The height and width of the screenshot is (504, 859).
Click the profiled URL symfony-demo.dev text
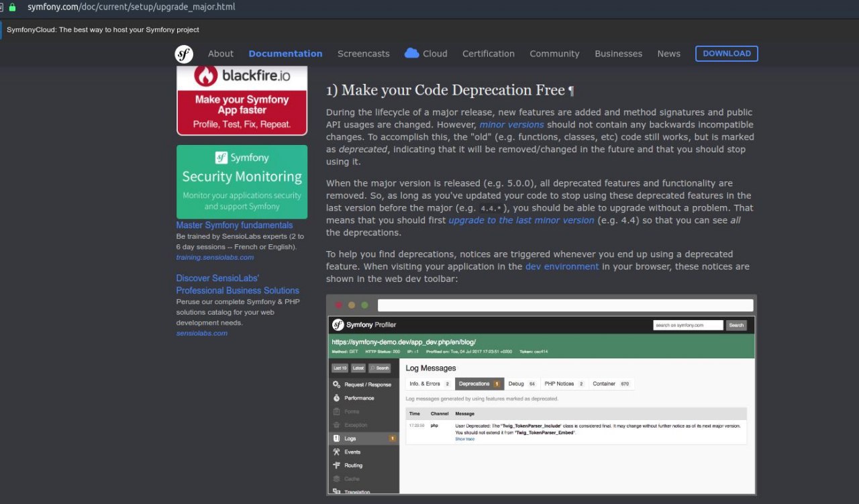(x=404, y=342)
